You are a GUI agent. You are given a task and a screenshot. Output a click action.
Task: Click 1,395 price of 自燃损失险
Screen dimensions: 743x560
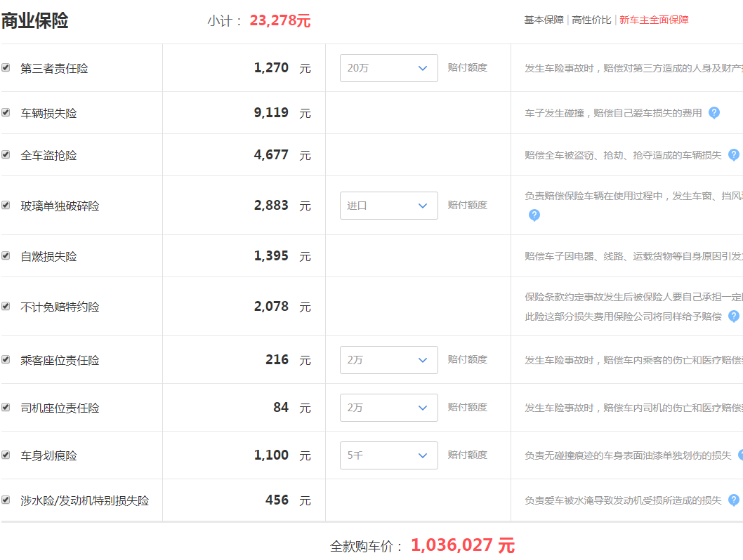point(271,256)
